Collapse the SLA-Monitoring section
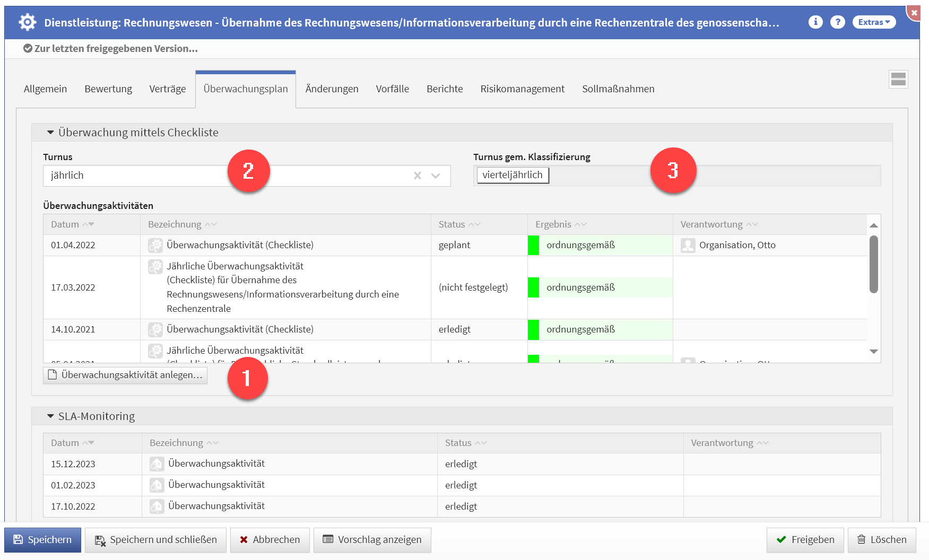 [51, 416]
